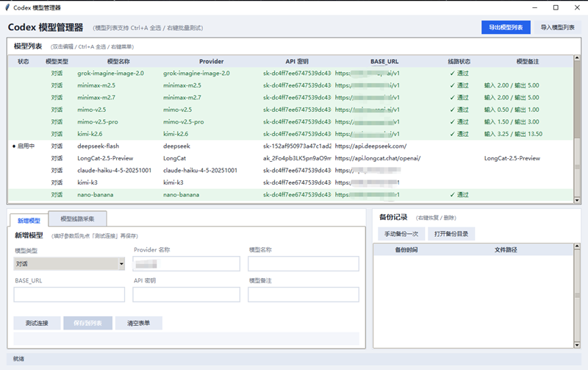Sort by the 线路状态 column header
This screenshot has height=370, width=588.
(x=459, y=62)
